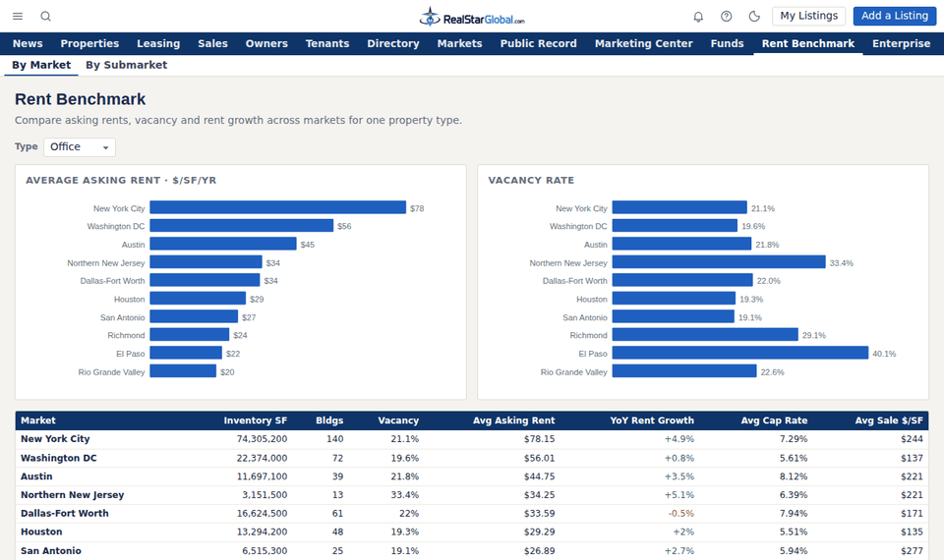Click Rio Grande Valley asking rent label
The width and height of the screenshot is (944, 560).
pos(111,371)
